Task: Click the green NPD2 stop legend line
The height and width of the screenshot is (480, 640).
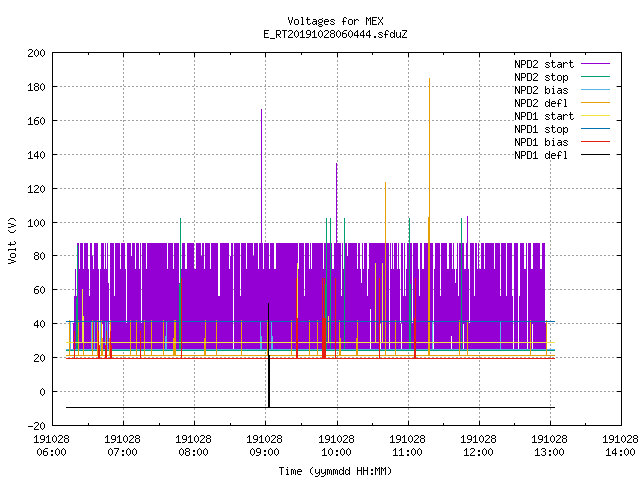Action: [x=595, y=76]
